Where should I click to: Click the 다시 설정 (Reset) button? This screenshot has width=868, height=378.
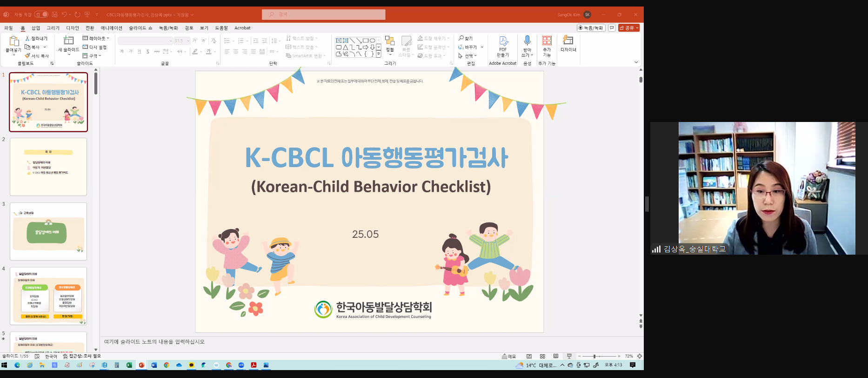(94, 47)
